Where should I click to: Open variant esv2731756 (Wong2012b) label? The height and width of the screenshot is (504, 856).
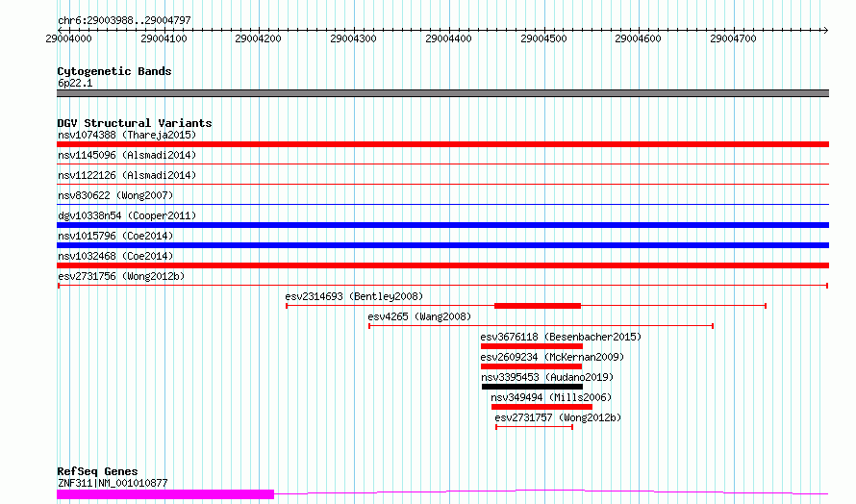tap(121, 276)
